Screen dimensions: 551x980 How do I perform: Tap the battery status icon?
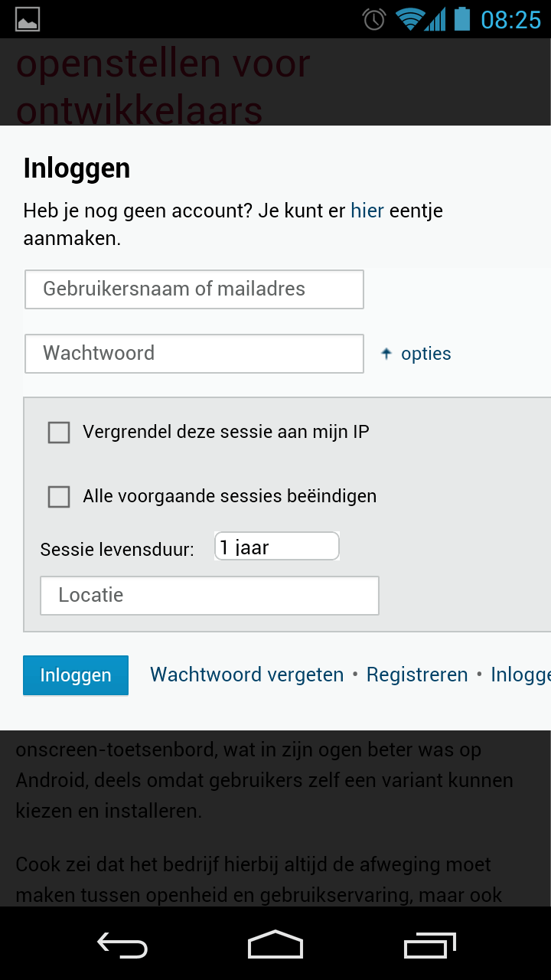[461, 19]
